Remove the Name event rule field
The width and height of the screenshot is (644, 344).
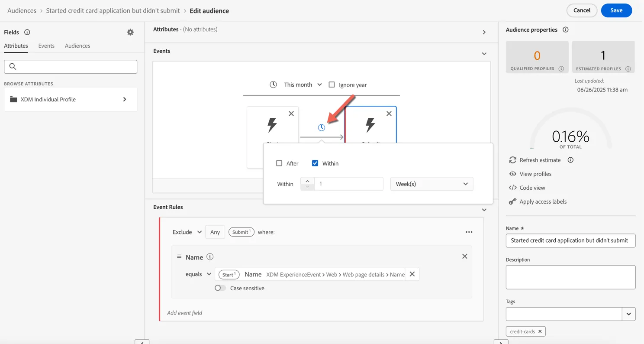[x=464, y=256]
